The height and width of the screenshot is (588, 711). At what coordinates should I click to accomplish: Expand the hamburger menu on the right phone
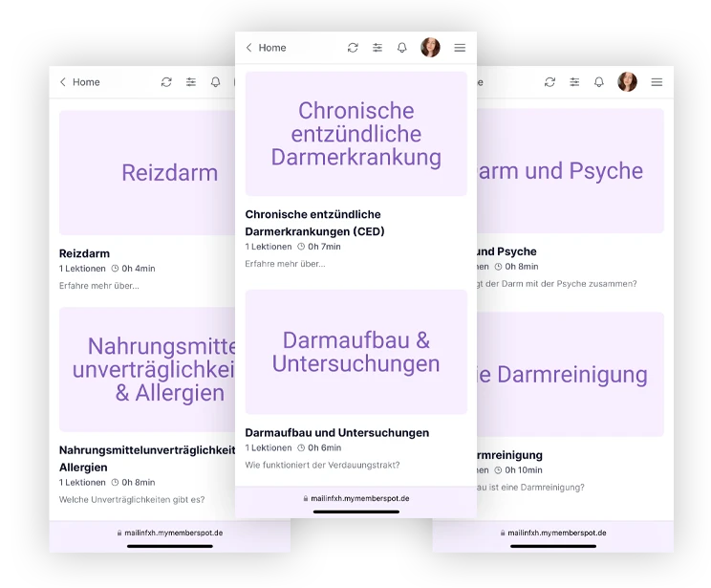click(657, 82)
